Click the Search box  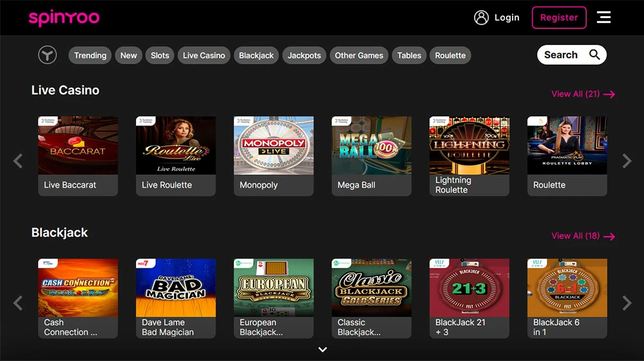click(572, 55)
